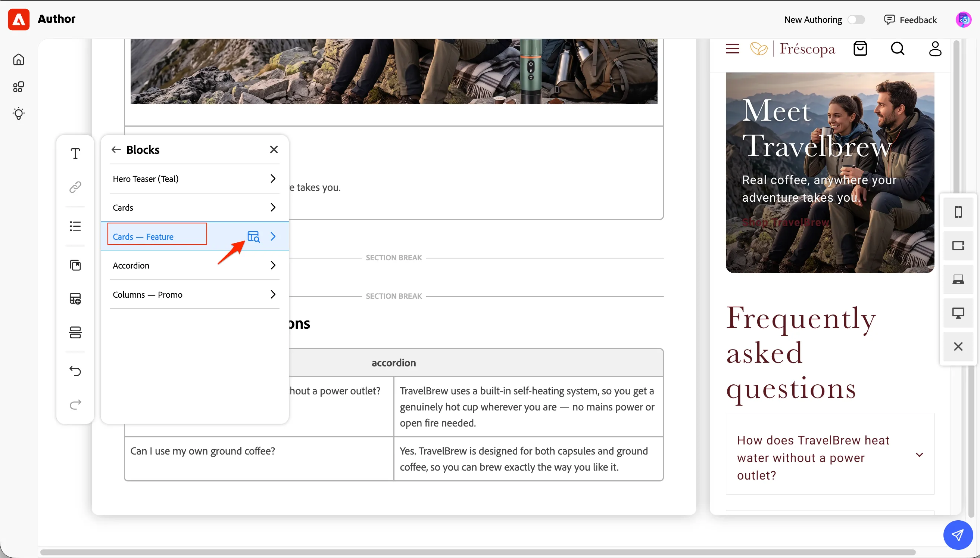Screen dimensions: 980x558
Task: Click the Shop TravelBrew link
Action: [x=785, y=222]
